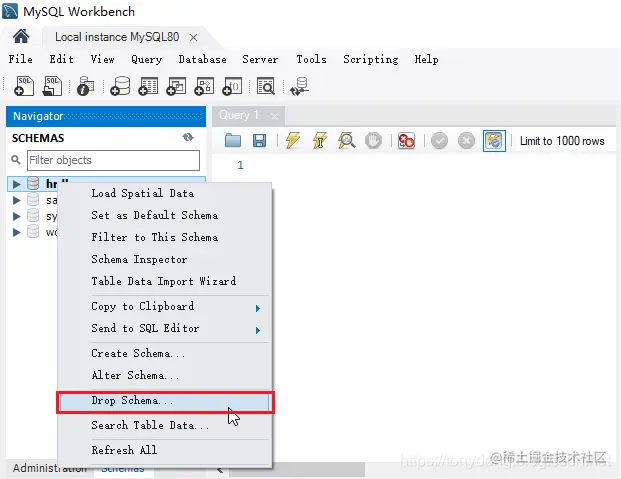Open the Help menu
Viewport: 621px width, 479px height.
427,59
